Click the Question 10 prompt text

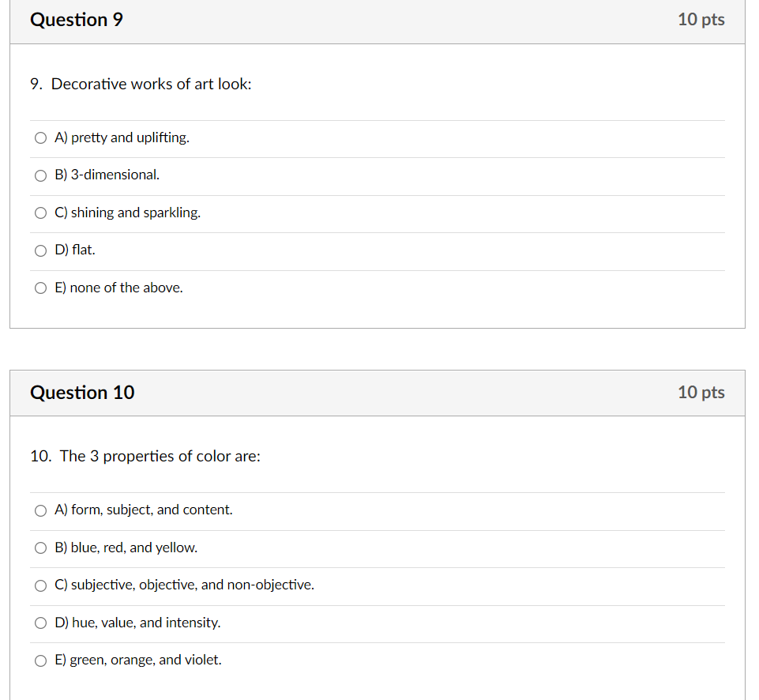[145, 456]
